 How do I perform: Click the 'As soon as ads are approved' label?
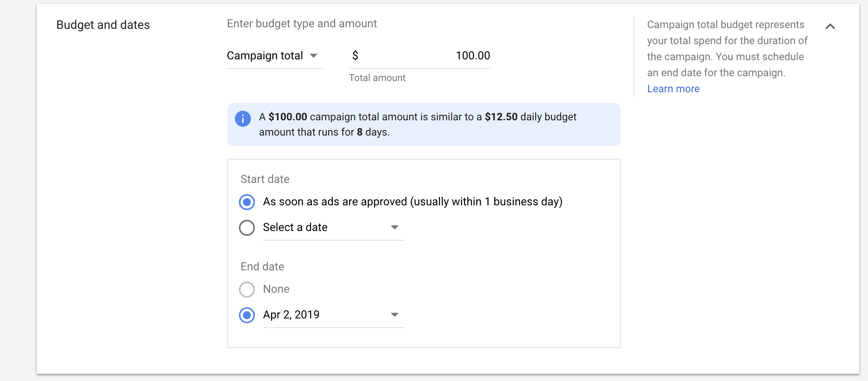click(x=412, y=202)
